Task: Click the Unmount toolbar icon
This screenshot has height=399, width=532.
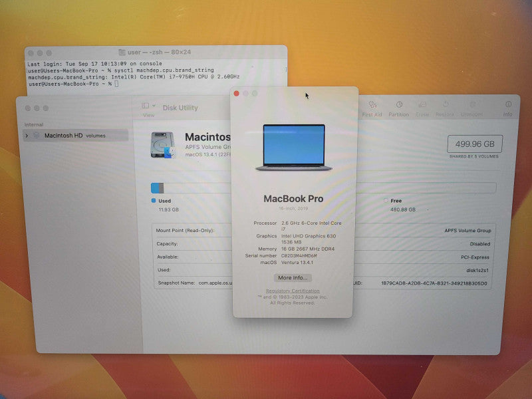Action: coord(472,104)
